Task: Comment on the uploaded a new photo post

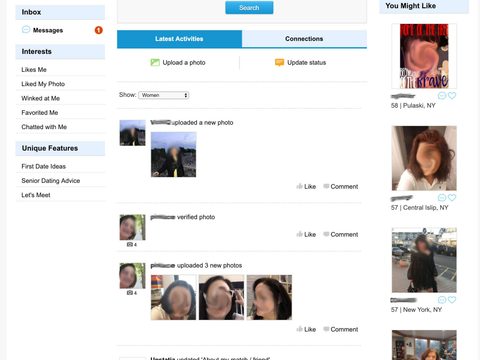Action: (x=344, y=187)
